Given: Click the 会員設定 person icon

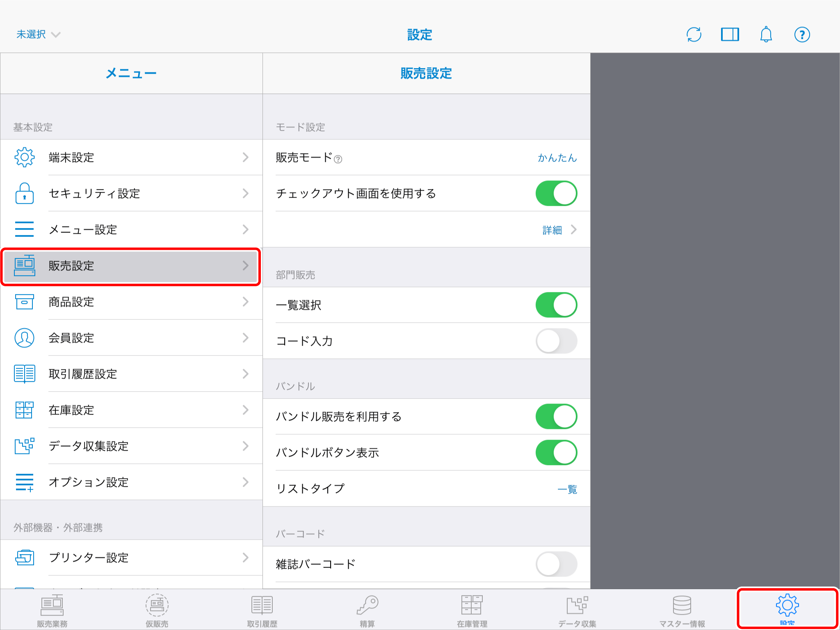Looking at the screenshot, I should (x=25, y=338).
